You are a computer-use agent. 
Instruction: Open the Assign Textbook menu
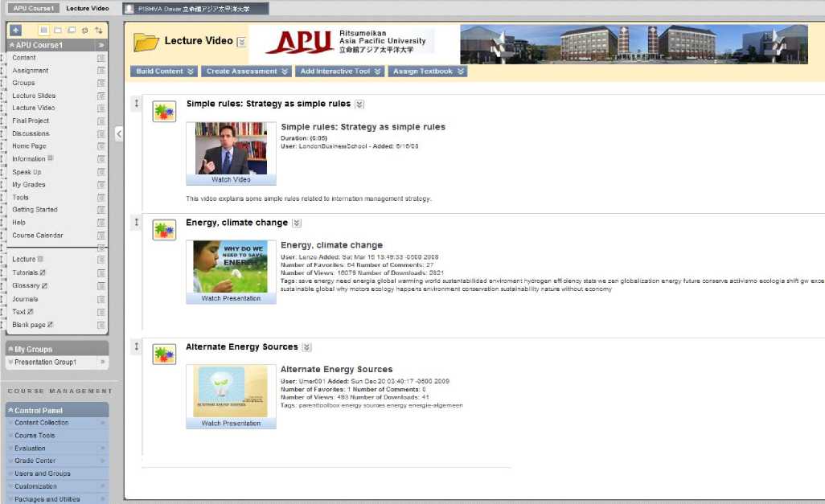click(428, 71)
